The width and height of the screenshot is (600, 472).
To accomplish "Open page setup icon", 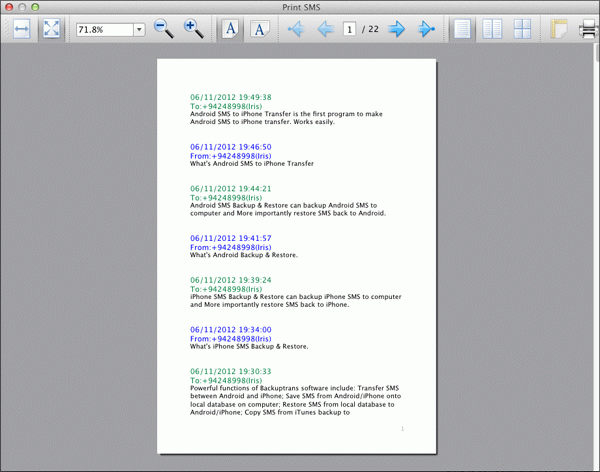I will [558, 29].
